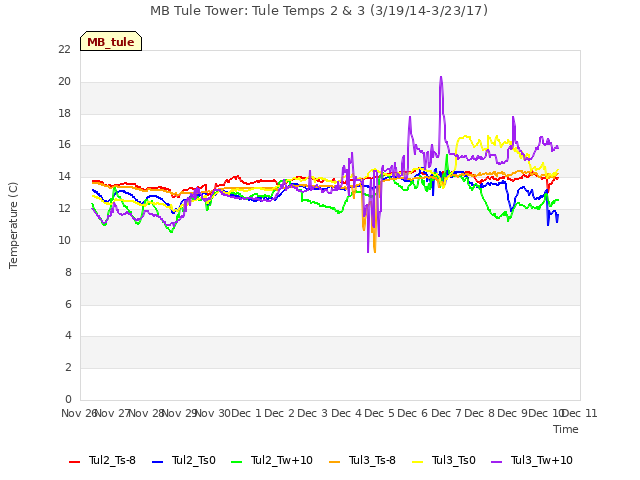The image size is (640, 480).
Task: Click the Dec 3 x-axis label
Action: click(313, 413)
